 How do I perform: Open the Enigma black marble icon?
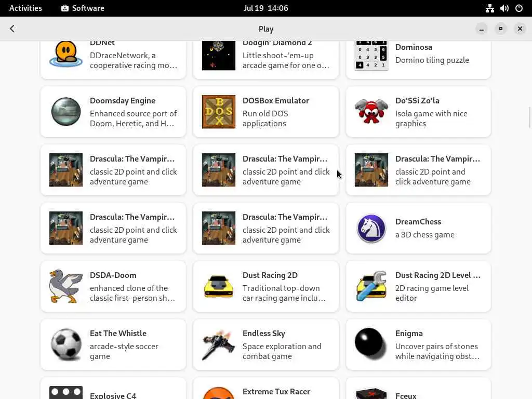point(370,344)
